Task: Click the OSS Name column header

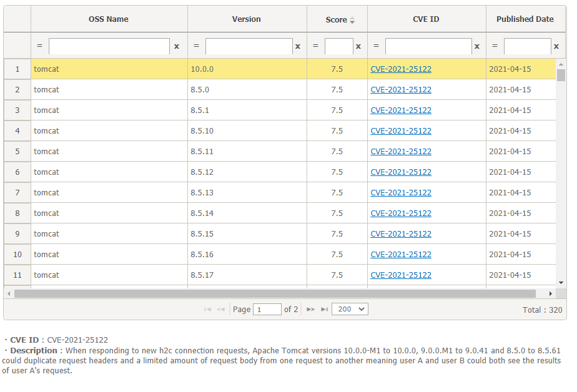Action: coord(109,19)
